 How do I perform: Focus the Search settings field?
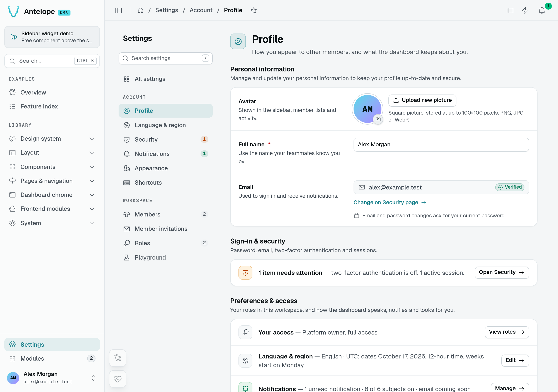point(165,58)
